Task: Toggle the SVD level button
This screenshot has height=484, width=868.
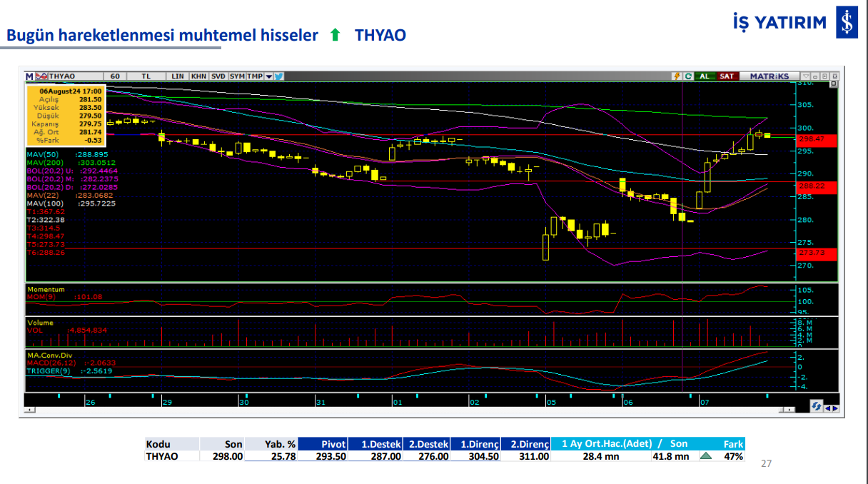Action: point(218,76)
